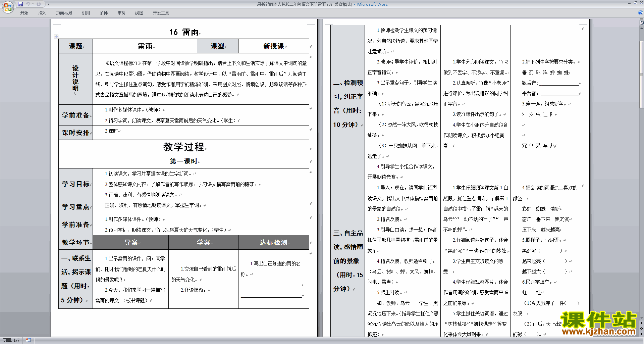
Task: Click the 课型 table cell
Action: [x=218, y=46]
